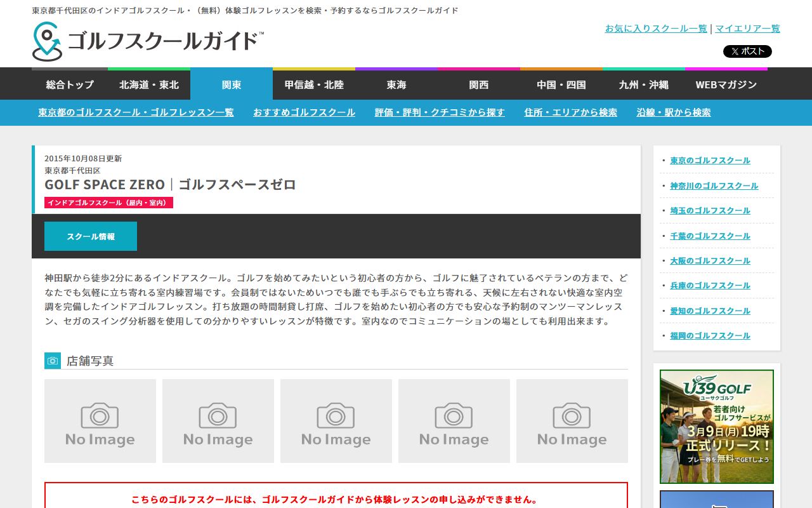Open 埼玉のゴルフスクール sidebar link

[710, 211]
